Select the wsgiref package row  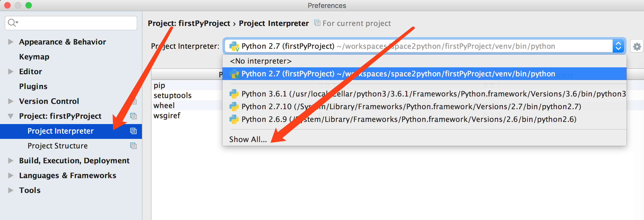click(x=167, y=116)
